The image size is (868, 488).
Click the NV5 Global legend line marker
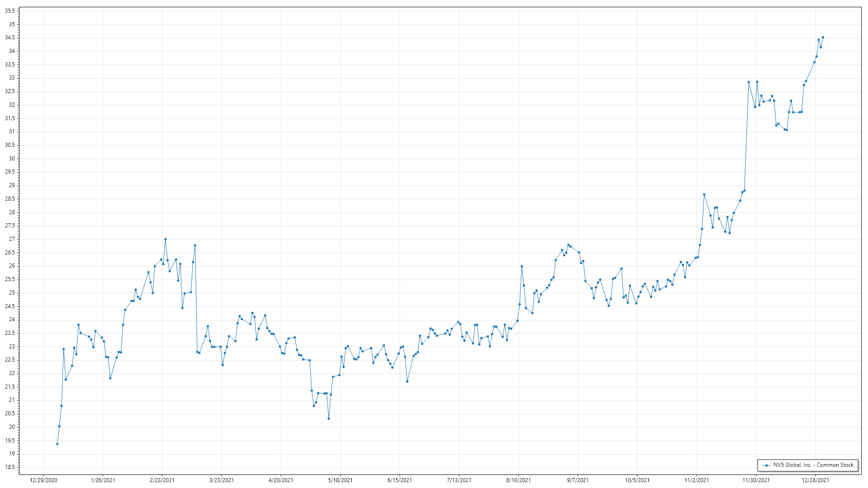pyautogui.click(x=767, y=465)
